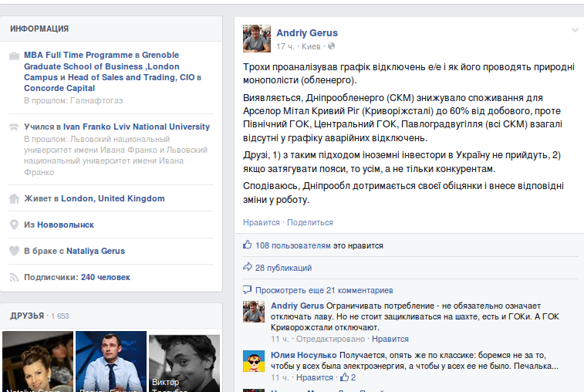This screenshot has height=392, width=584.
Task: Click Нравится under the main post
Action: click(261, 222)
